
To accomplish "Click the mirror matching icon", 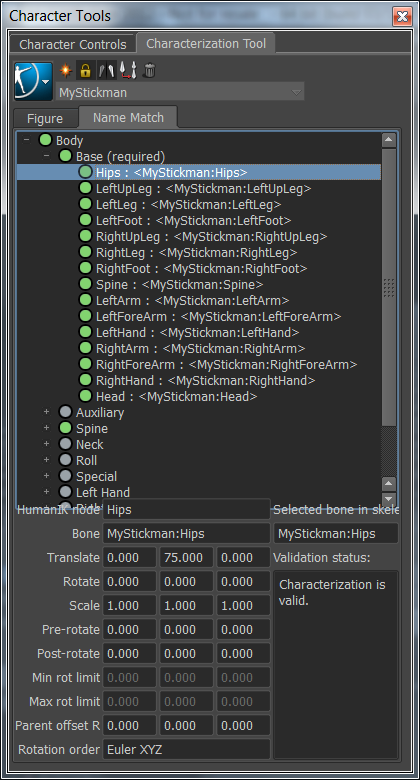I will pos(106,71).
